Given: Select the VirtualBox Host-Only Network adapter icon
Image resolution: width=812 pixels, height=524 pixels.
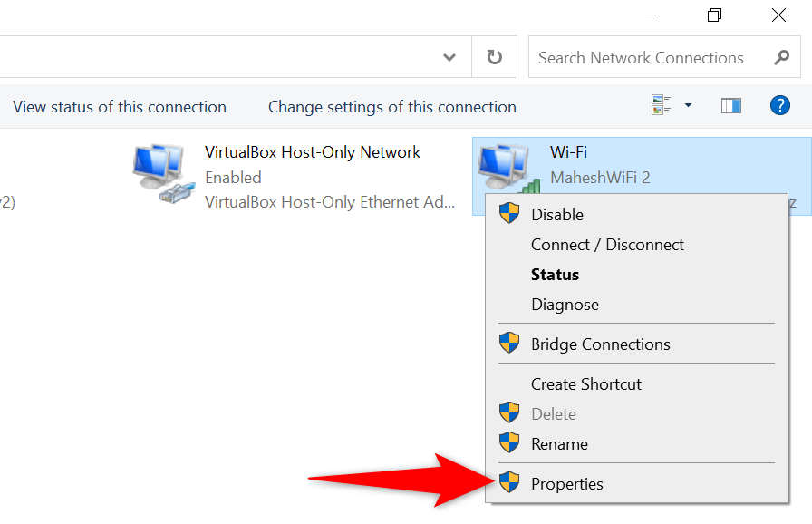Looking at the screenshot, I should coord(163,175).
